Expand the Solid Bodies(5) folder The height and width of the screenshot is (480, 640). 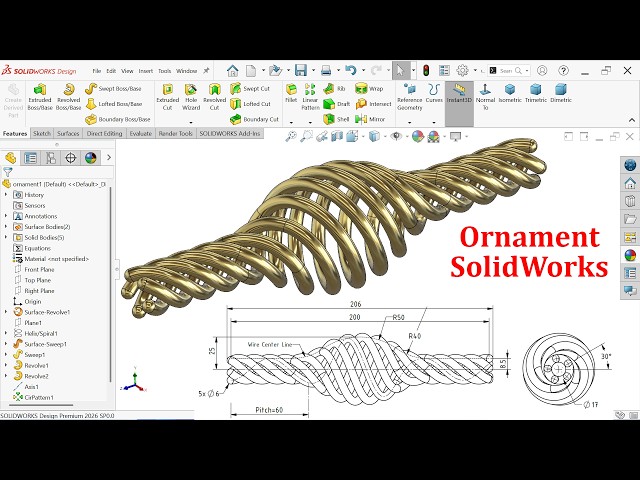[6, 237]
